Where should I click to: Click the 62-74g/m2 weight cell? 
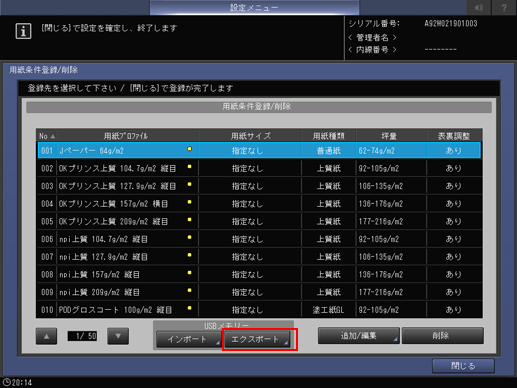tap(391, 151)
